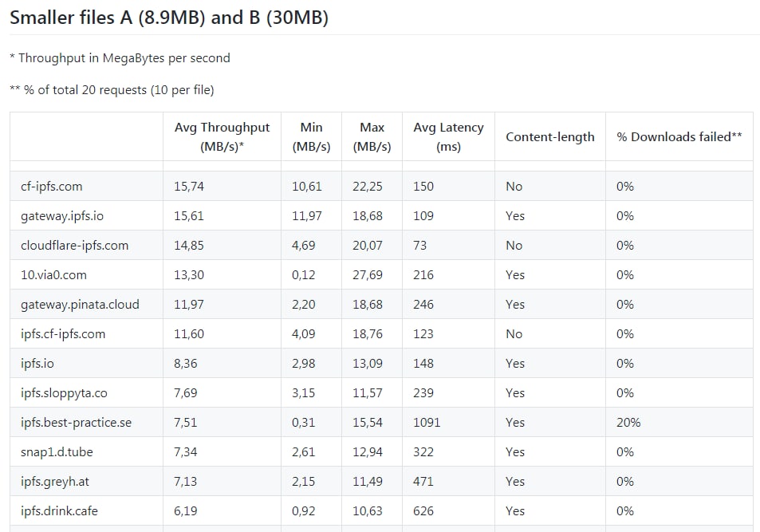Click Content-length 'Yes' in gateway.ipfs.io row
The image size is (760, 532).
(515, 216)
